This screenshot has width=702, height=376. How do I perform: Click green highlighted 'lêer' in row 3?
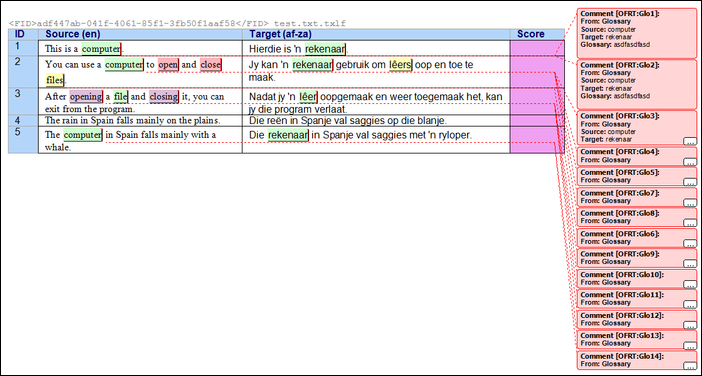308,97
